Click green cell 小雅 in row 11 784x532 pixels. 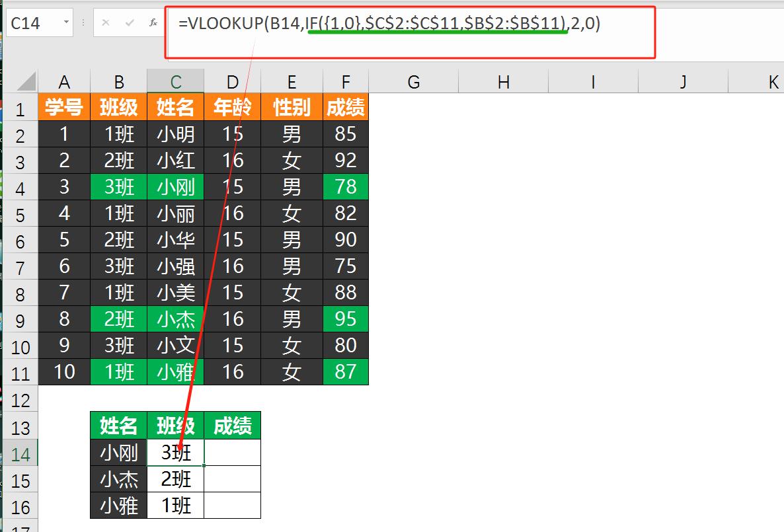[x=175, y=372]
